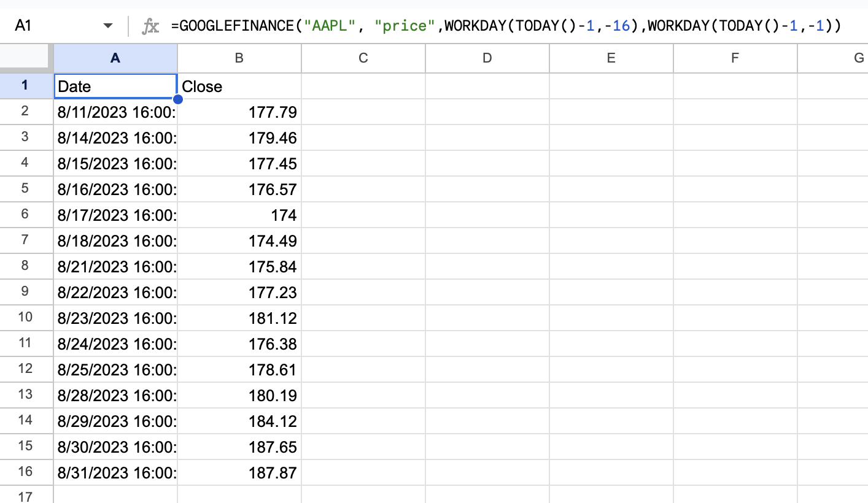This screenshot has height=503, width=868.
Task: Click the price cell 174.49
Action: (239, 240)
